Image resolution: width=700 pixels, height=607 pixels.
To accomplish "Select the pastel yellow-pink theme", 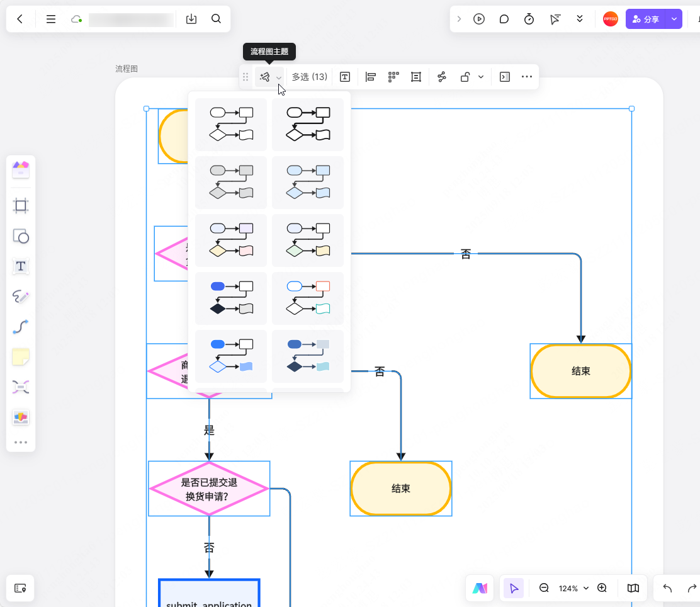I will click(231, 241).
